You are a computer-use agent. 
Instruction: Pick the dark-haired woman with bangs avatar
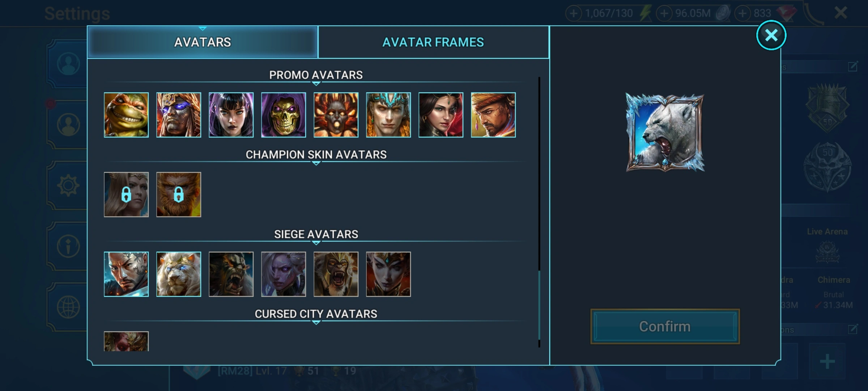(231, 115)
